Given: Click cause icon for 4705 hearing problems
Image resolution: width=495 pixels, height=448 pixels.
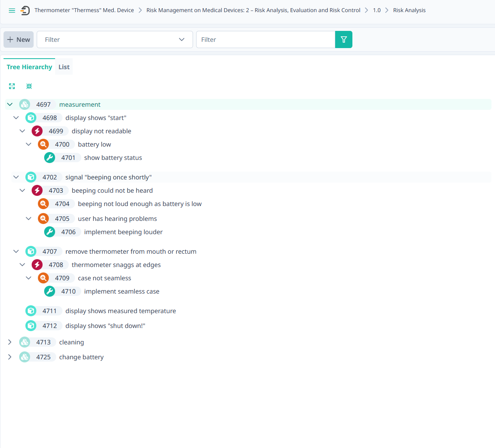Looking at the screenshot, I should pyautogui.click(x=43, y=219).
